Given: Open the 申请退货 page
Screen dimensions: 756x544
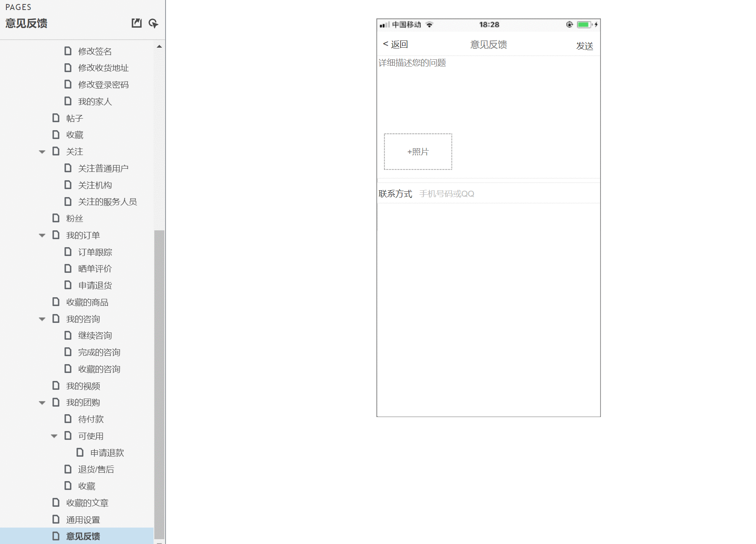Looking at the screenshot, I should coord(95,285).
